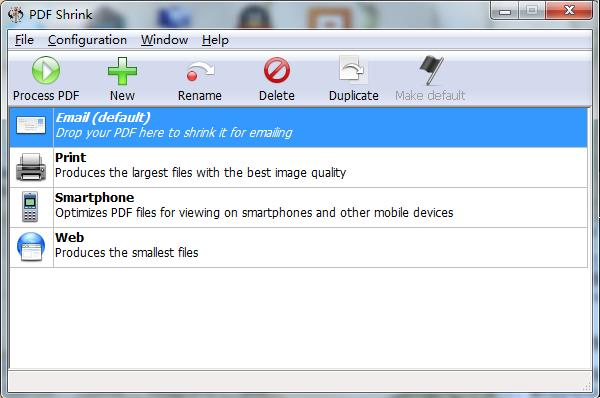Image resolution: width=600 pixels, height=398 pixels.
Task: Click the Delete toolbar label
Action: click(x=277, y=95)
